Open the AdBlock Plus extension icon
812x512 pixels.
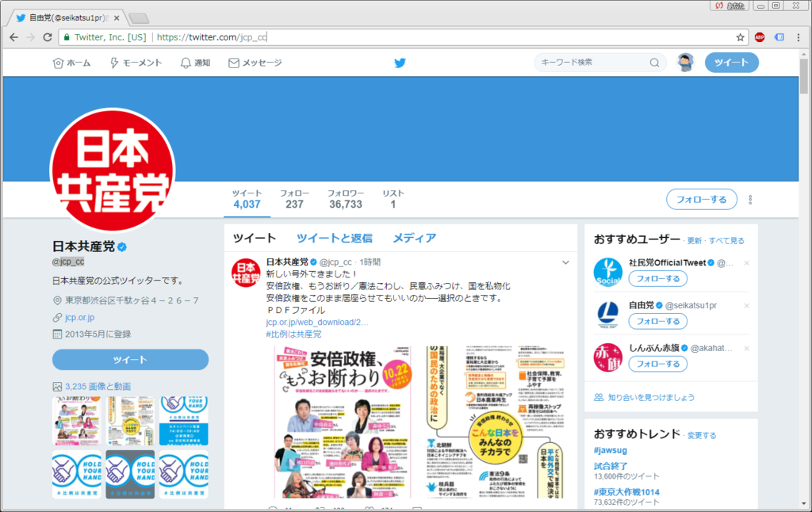(x=760, y=37)
